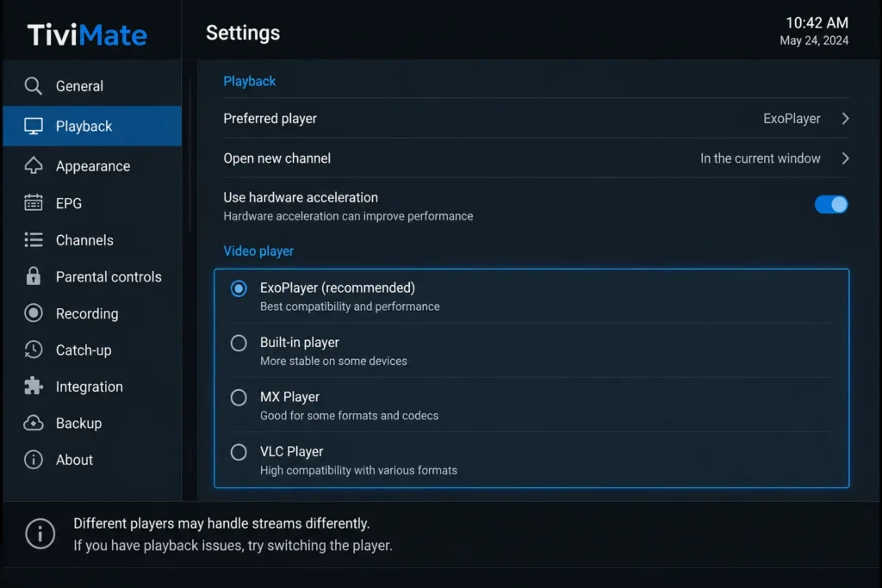The image size is (882, 588).
Task: Click the May 24, 2024 date
Action: (x=814, y=40)
